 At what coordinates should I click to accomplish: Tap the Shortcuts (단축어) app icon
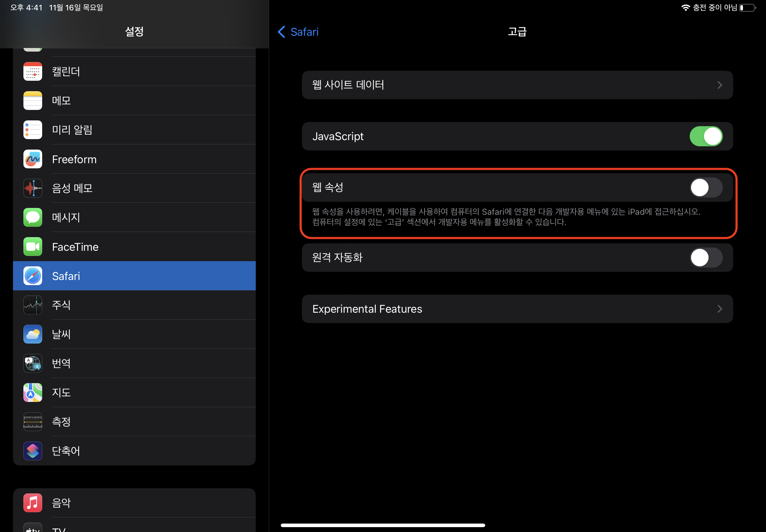[33, 451]
